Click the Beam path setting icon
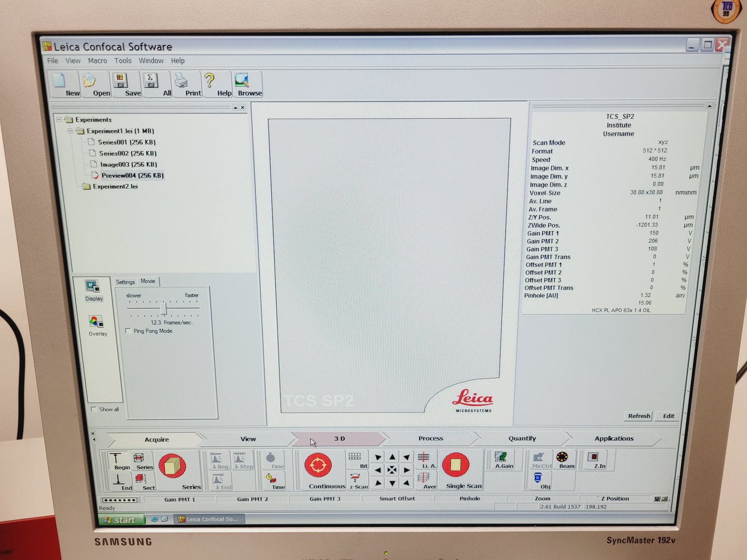Viewport: 747px width, 560px height. click(x=562, y=458)
